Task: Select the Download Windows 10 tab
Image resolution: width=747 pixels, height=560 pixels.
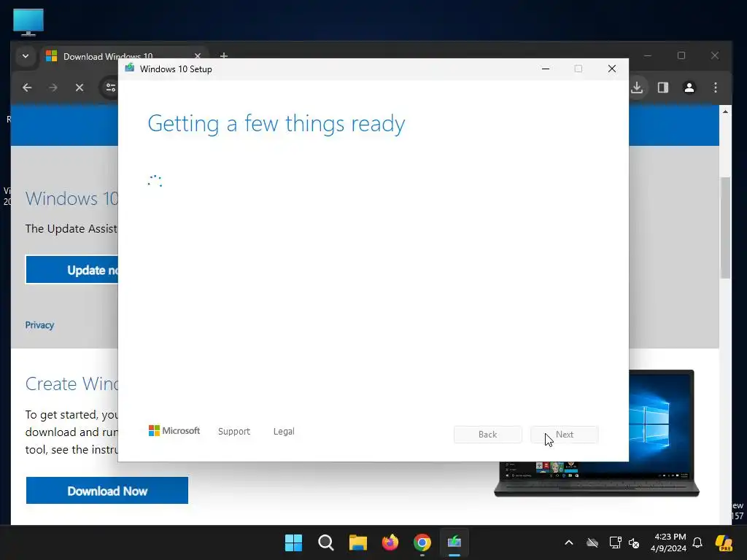Action: [124, 57]
